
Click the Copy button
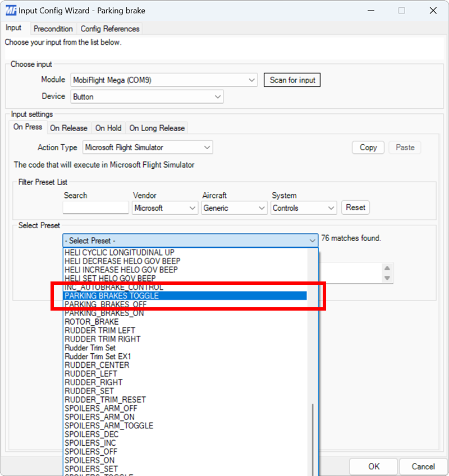click(368, 147)
